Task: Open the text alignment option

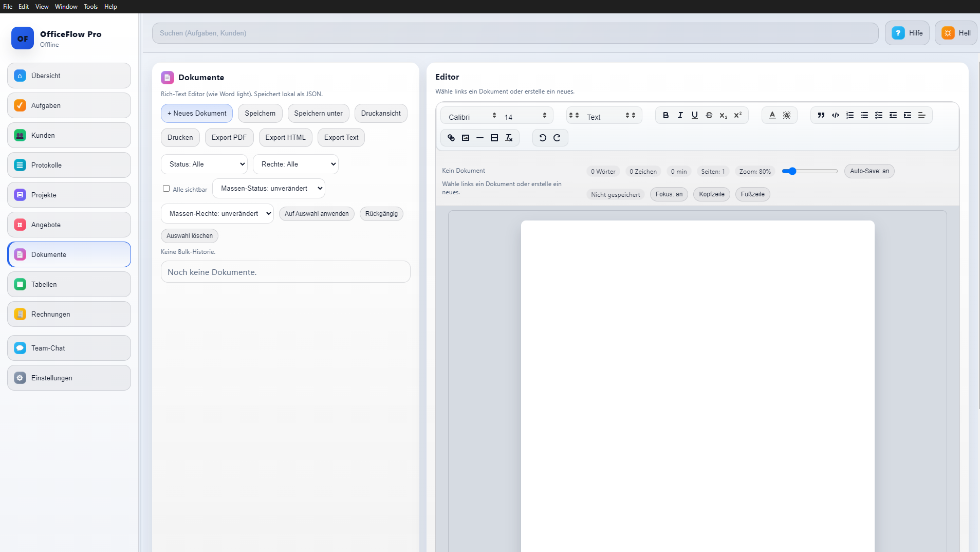Action: tap(921, 115)
